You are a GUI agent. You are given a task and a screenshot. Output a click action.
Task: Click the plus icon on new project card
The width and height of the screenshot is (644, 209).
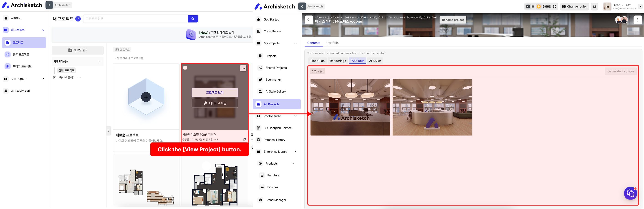point(146,97)
